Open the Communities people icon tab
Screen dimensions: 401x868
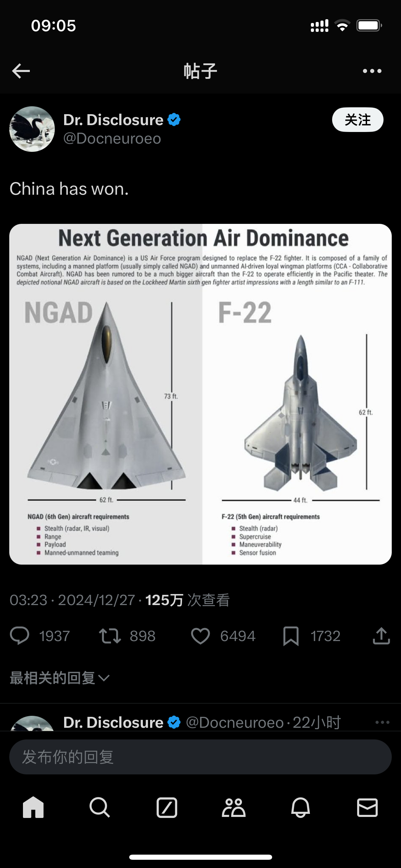233,808
